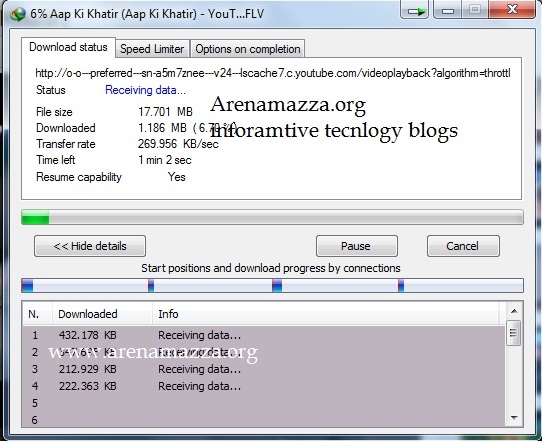Click the scroll down arrow in connections list
Image resolution: width=542 pixels, height=443 pixels.
point(514,418)
